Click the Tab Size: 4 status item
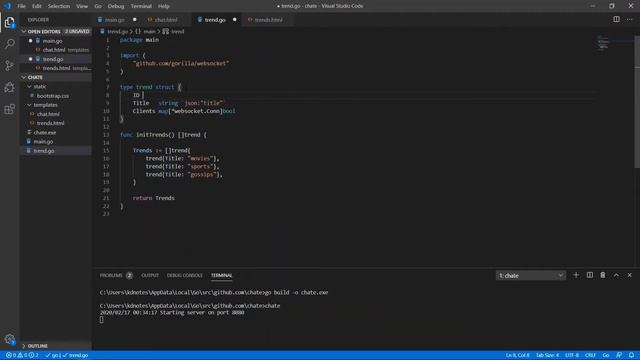640x360 pixels. 547,355
